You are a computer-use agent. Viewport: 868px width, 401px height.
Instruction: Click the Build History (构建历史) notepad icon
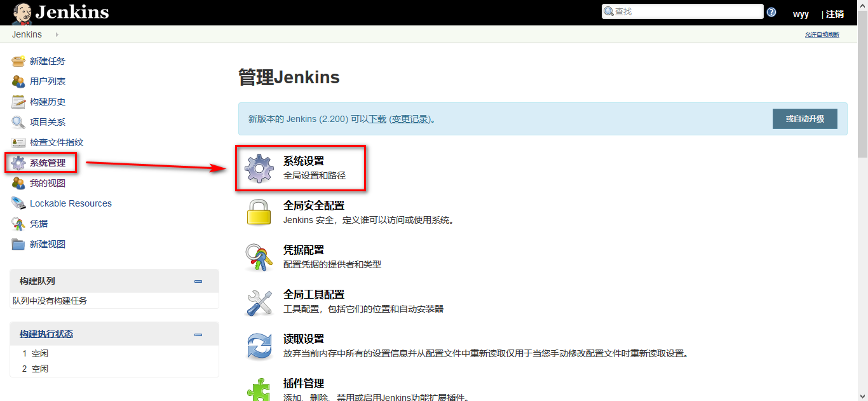pyautogui.click(x=18, y=102)
